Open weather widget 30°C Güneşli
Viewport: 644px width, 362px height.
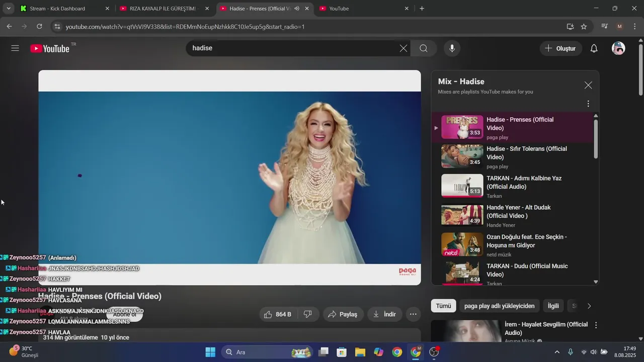pos(24,352)
